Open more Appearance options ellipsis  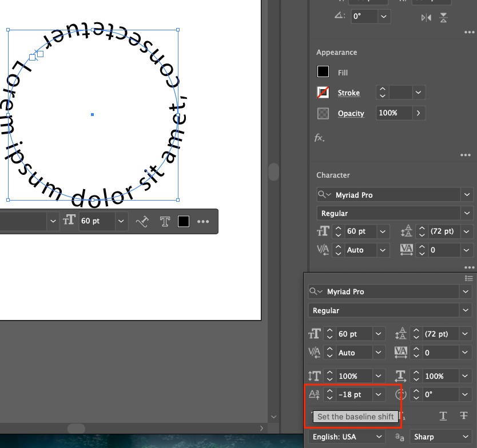[466, 155]
